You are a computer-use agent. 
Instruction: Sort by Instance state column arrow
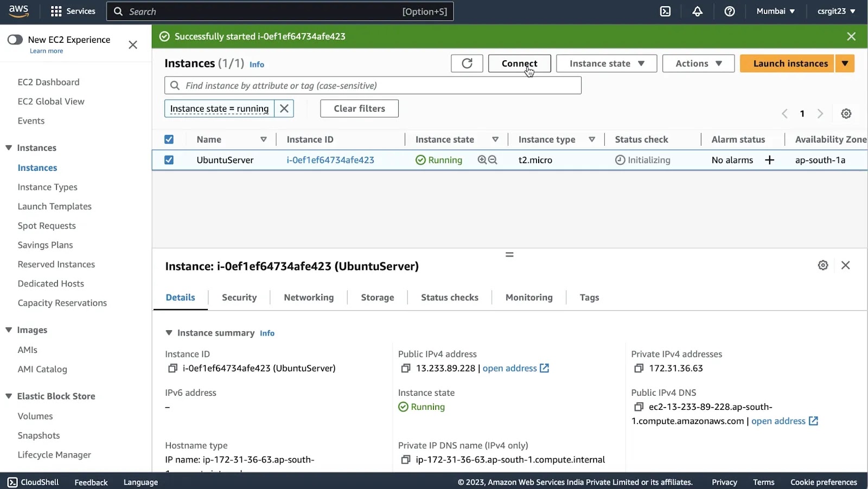click(x=495, y=139)
